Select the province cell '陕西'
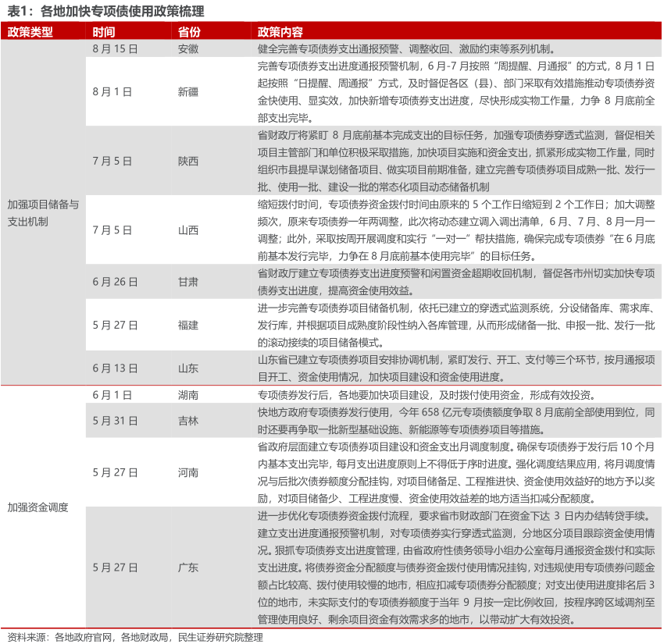 [188, 161]
